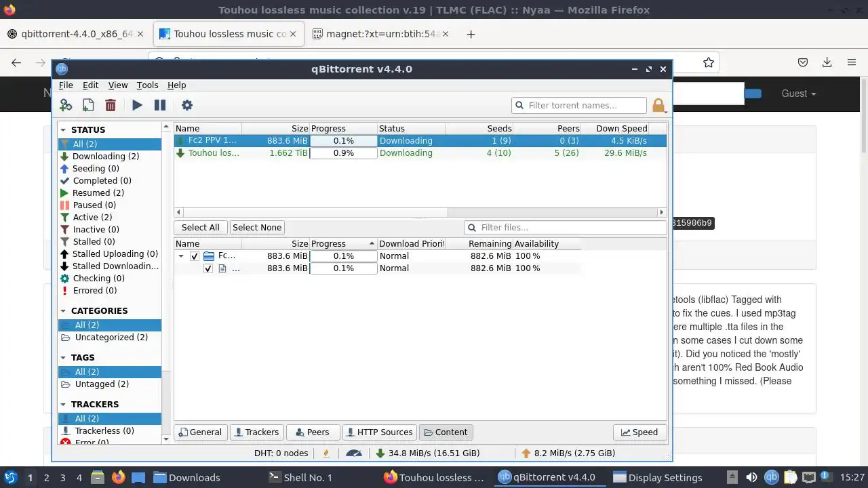Click the Select None button
The height and width of the screenshot is (488, 868).
click(257, 228)
